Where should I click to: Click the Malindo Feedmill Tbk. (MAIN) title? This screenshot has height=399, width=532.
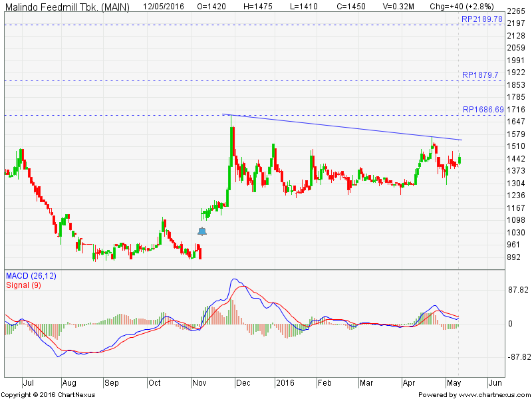(x=67, y=7)
